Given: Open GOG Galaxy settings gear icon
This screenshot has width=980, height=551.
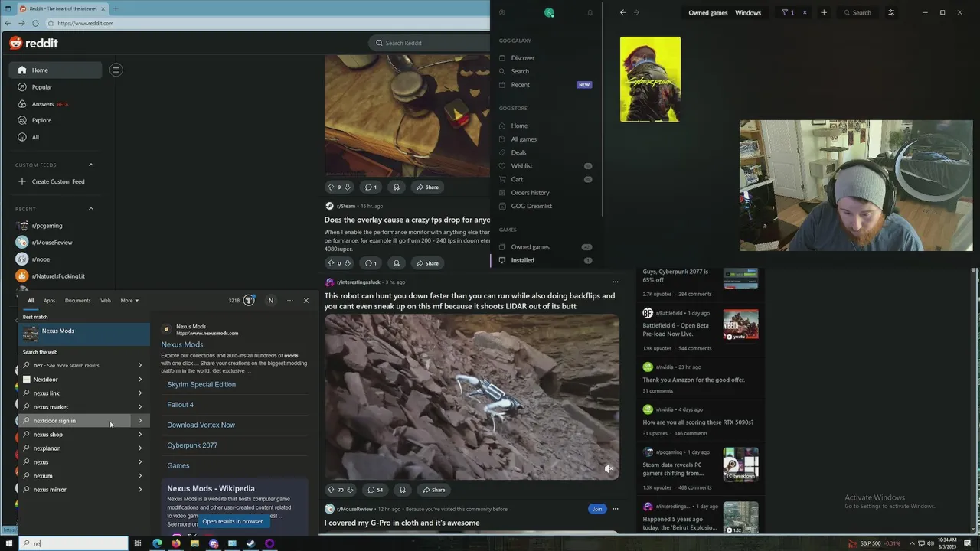Looking at the screenshot, I should [502, 13].
